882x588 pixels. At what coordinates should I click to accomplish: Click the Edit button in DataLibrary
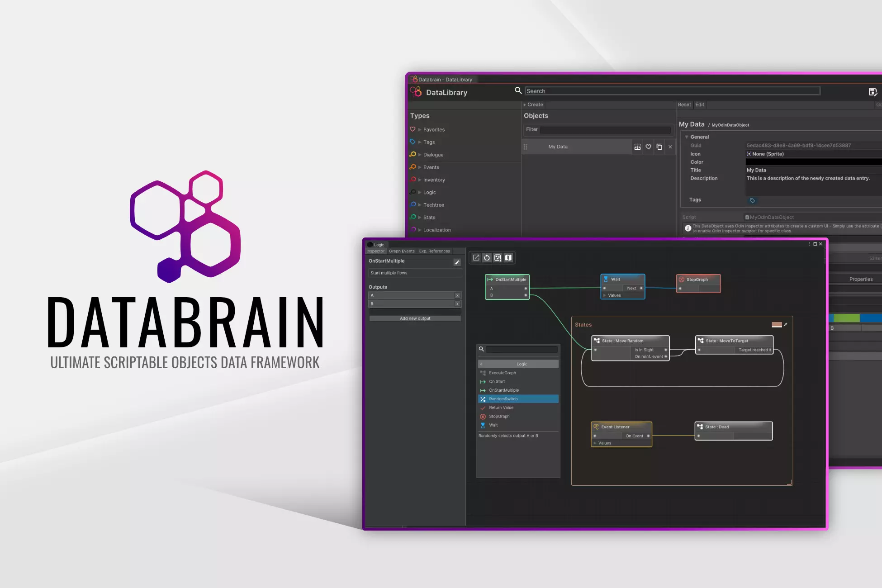[x=700, y=104]
